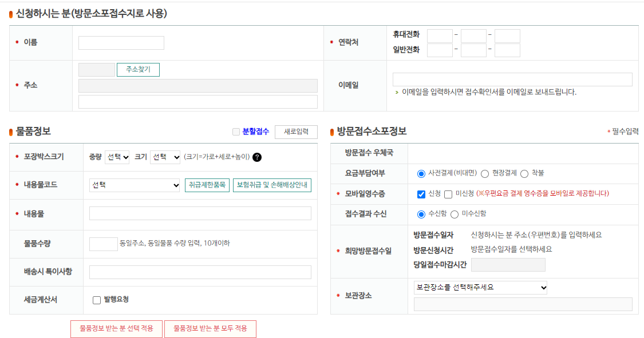Viewport: 644px width, 338px height.
Task: Click the question mark help icon beside box size
Action: [x=258, y=157]
